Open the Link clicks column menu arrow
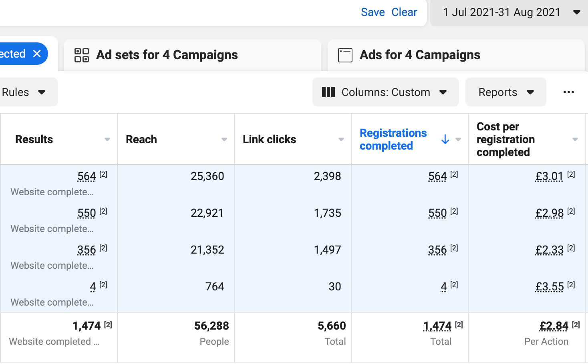This screenshot has width=588, height=364. (341, 140)
